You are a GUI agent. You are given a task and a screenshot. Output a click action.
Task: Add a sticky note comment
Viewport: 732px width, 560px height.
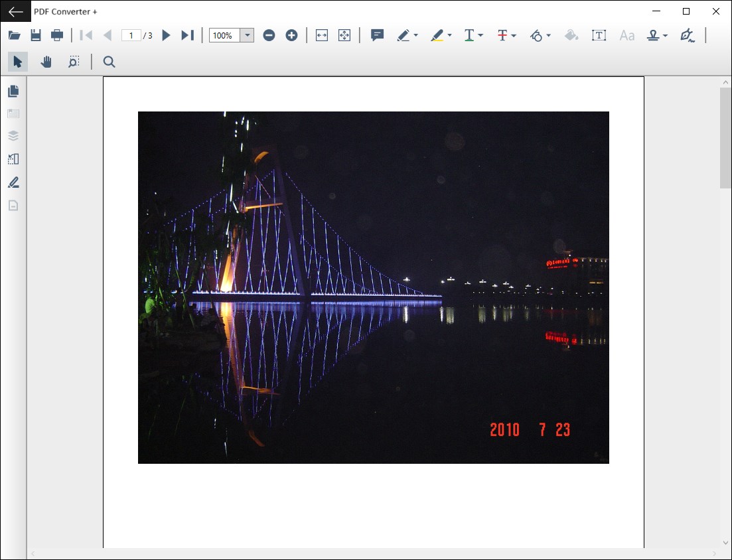[x=377, y=35]
